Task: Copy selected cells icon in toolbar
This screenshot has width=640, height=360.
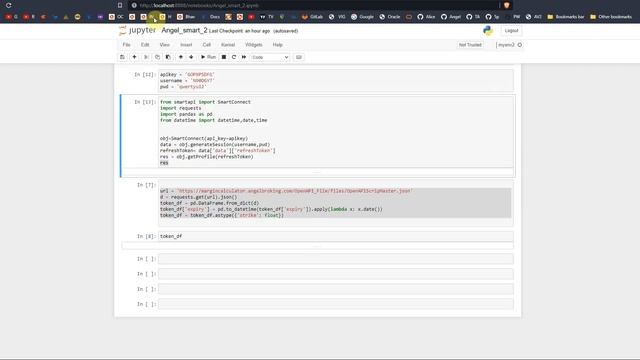Action: tap(157, 57)
